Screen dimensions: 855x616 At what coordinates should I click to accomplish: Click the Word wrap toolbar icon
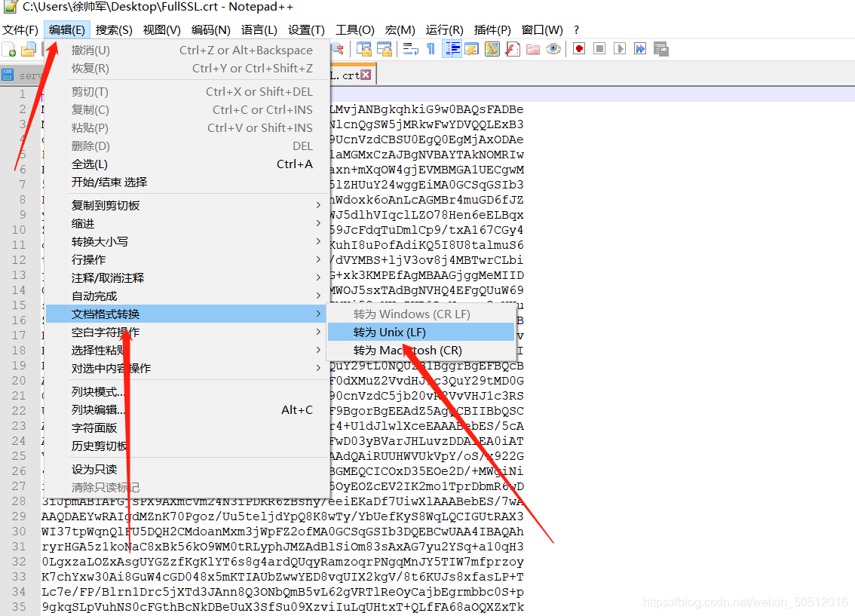pos(411,50)
